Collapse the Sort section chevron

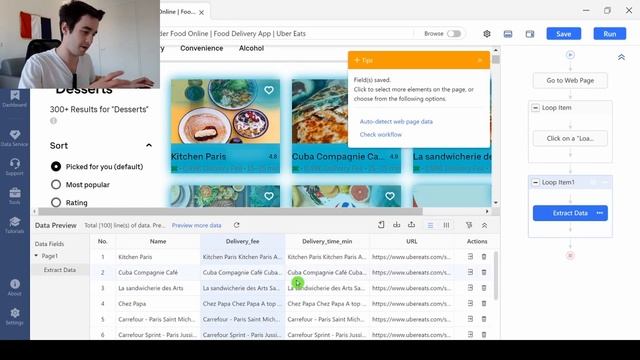pos(149,145)
